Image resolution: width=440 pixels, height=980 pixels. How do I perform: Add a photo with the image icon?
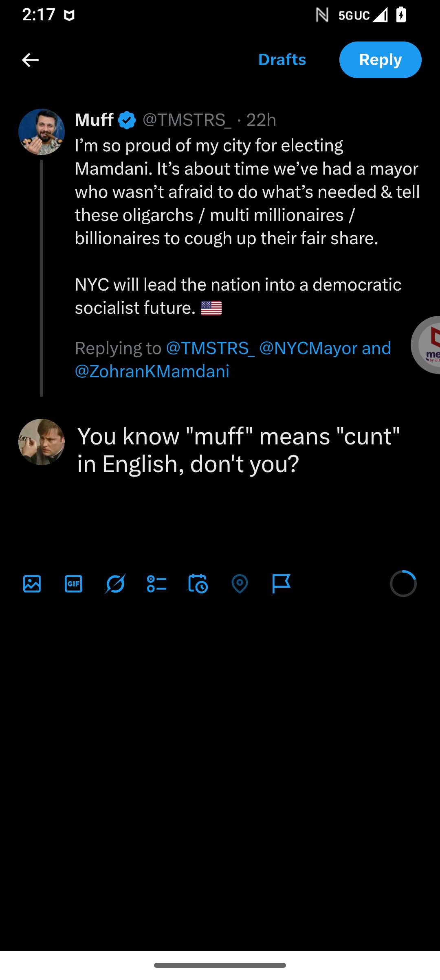click(x=32, y=584)
